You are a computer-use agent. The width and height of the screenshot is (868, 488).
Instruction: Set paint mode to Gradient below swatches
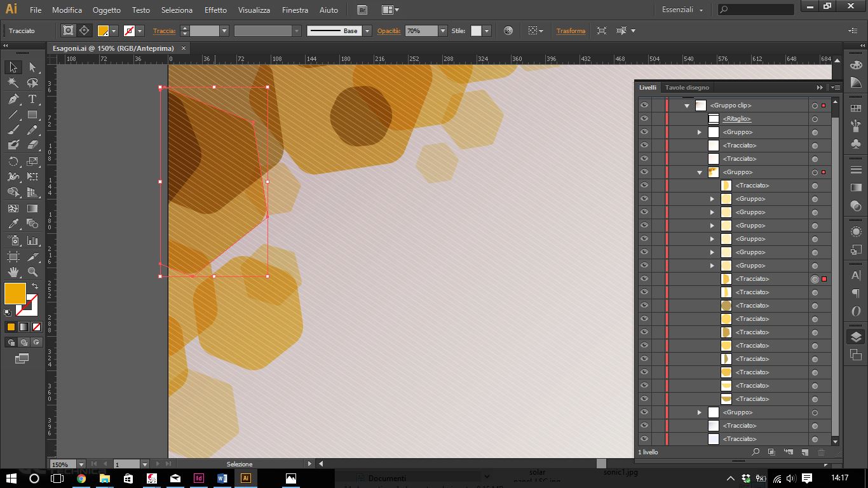tap(24, 327)
